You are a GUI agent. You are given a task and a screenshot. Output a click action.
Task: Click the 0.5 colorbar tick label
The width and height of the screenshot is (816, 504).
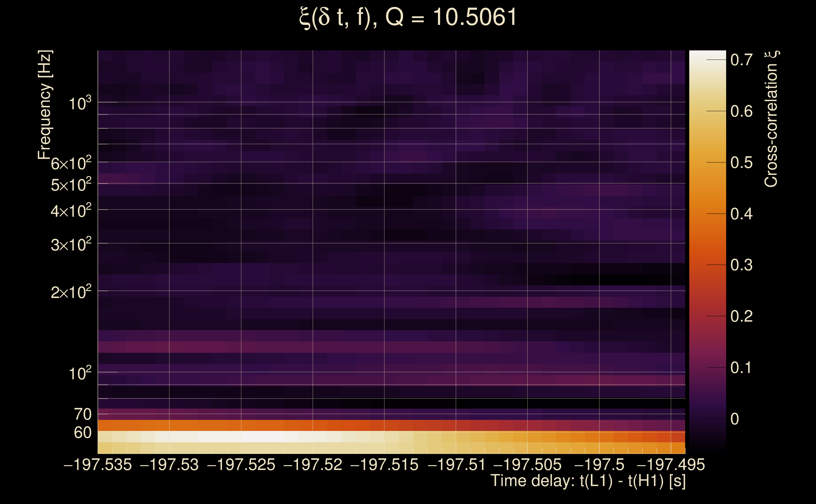tap(741, 163)
